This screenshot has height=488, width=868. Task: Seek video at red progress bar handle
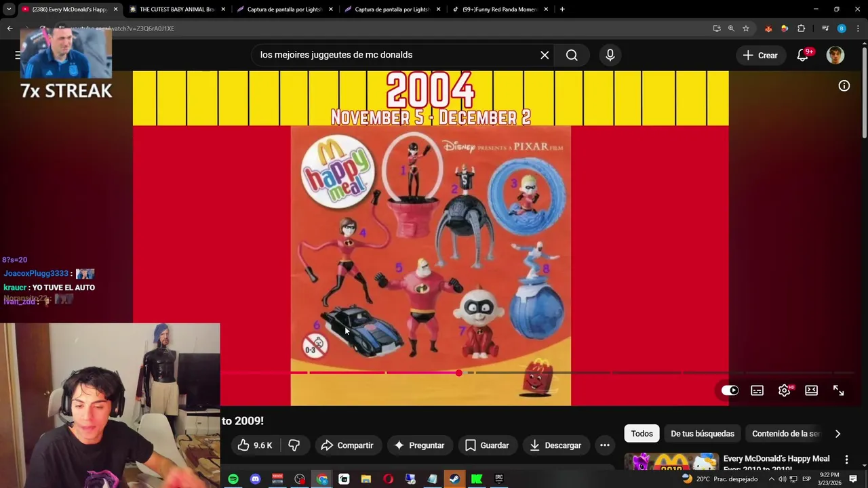459,373
